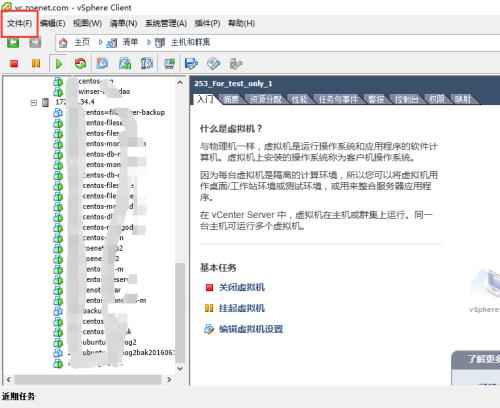Switch to the 性能 tab
Screen dimensions: 500x408
[x=299, y=99]
